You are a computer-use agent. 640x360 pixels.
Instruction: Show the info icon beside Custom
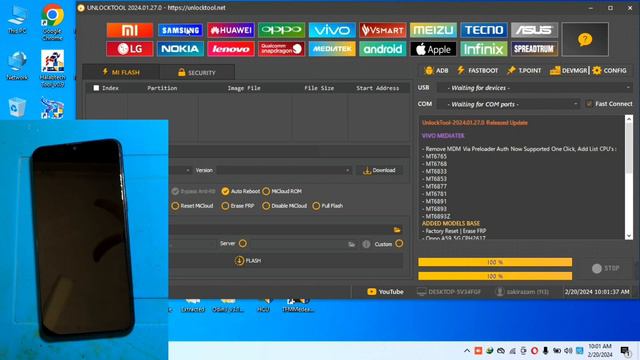tap(366, 244)
